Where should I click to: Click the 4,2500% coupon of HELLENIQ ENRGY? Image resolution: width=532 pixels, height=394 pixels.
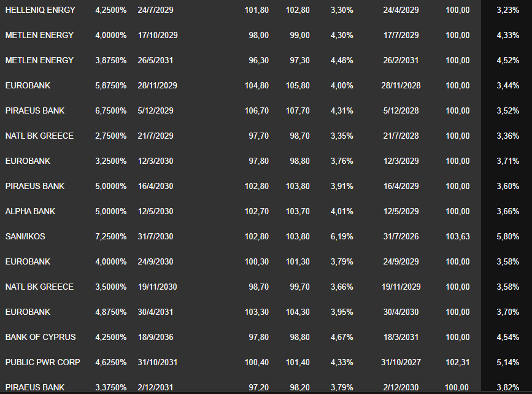(x=111, y=10)
